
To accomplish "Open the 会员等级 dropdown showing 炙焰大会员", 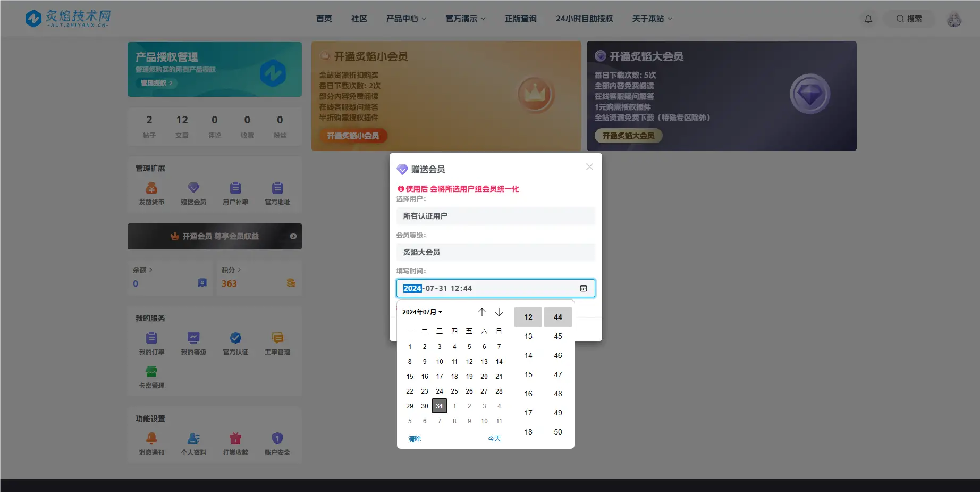I will pos(495,252).
